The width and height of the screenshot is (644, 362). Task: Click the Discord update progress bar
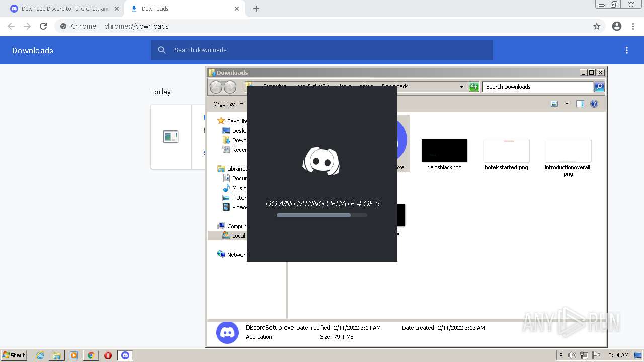click(x=322, y=215)
